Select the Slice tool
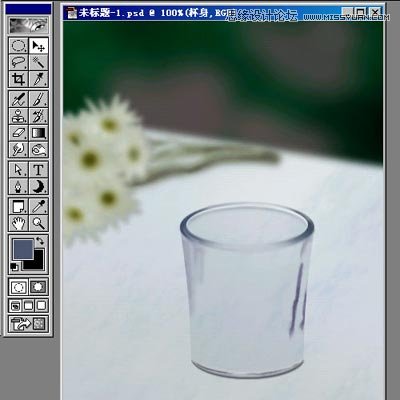Image resolution: width=400 pixels, height=400 pixels. point(38,79)
